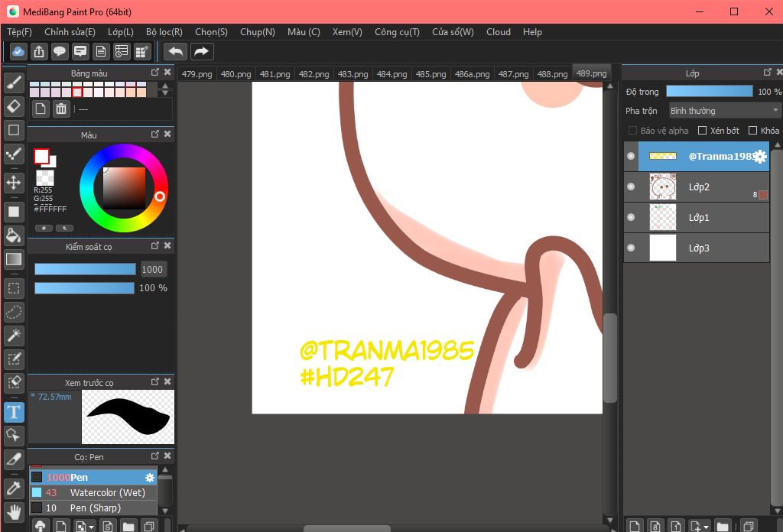Click the brush size 1000 input field
The height and width of the screenshot is (532, 783).
click(152, 270)
